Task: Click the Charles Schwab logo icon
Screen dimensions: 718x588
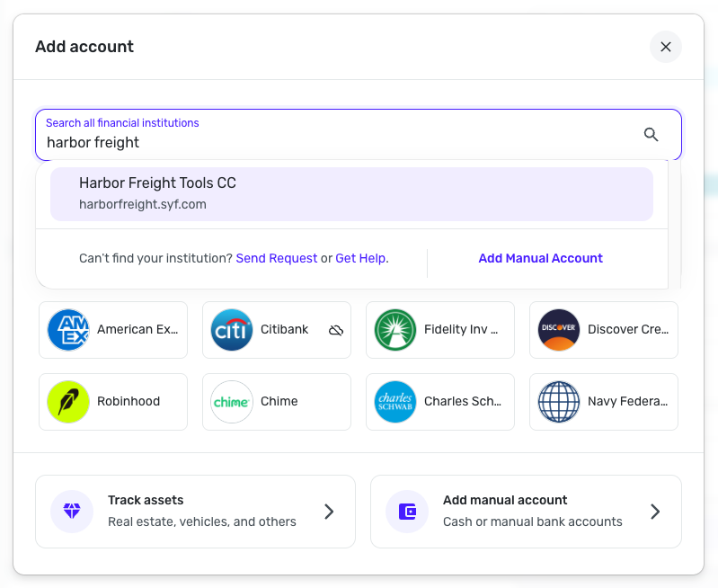Action: point(395,402)
